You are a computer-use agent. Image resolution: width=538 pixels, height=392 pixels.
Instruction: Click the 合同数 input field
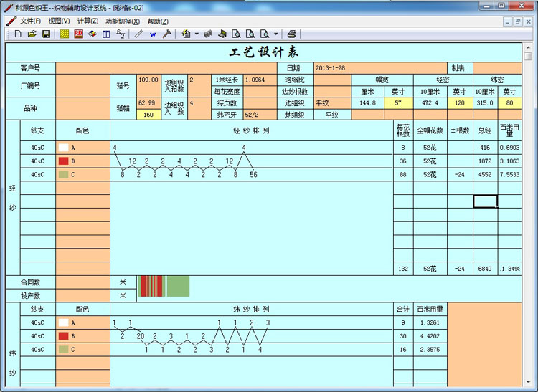tap(82, 282)
